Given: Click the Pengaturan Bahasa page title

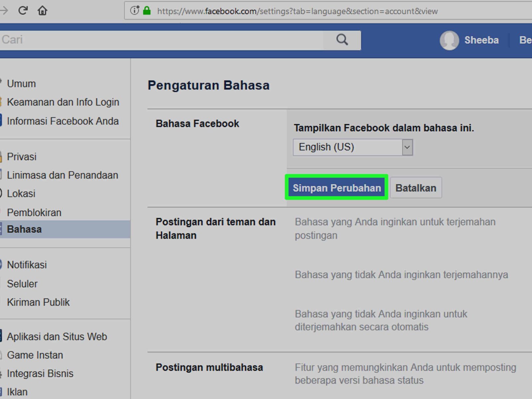Looking at the screenshot, I should 208,85.
